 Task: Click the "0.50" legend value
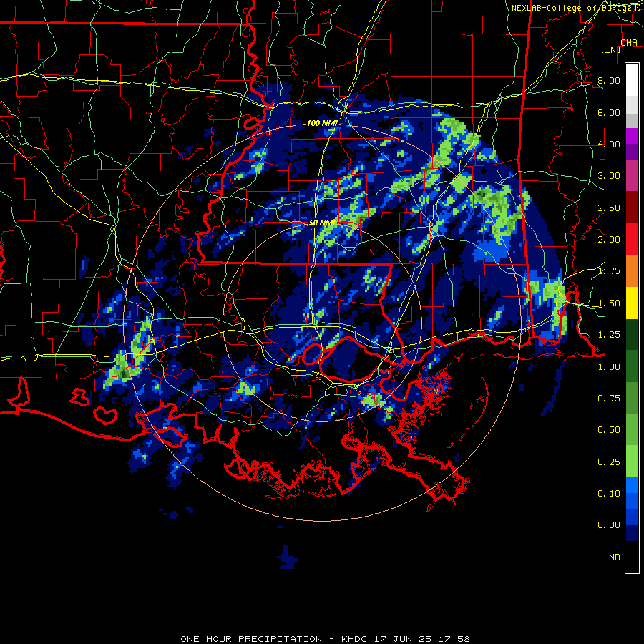pos(609,430)
